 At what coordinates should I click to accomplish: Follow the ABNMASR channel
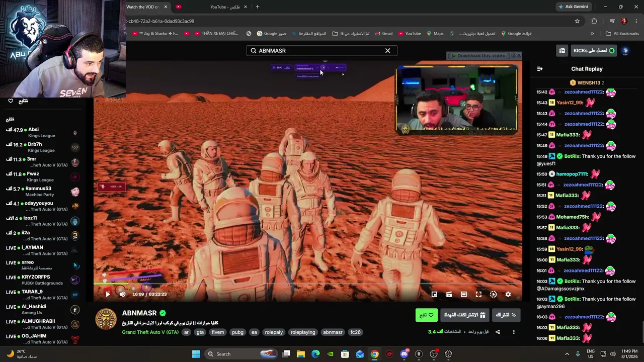(x=427, y=315)
